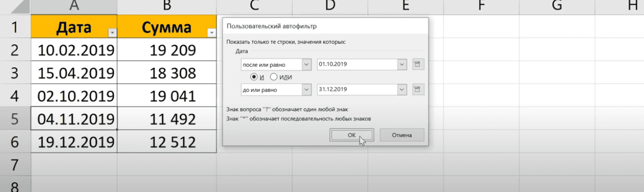Select row 3 header
Image resolution: width=644 pixels, height=192 pixels.
[x=15, y=72]
